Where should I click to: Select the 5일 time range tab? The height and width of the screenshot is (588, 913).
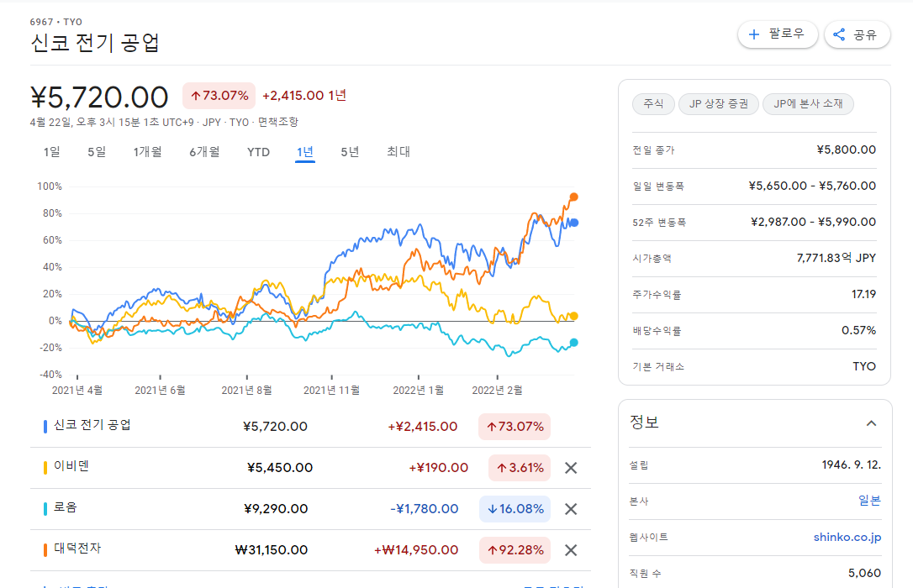(x=97, y=152)
